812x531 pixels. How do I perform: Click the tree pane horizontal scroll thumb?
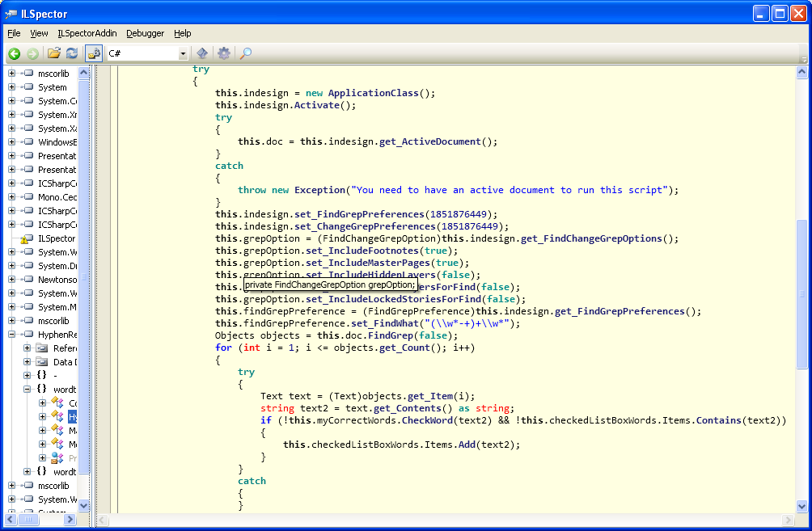pos(28,519)
